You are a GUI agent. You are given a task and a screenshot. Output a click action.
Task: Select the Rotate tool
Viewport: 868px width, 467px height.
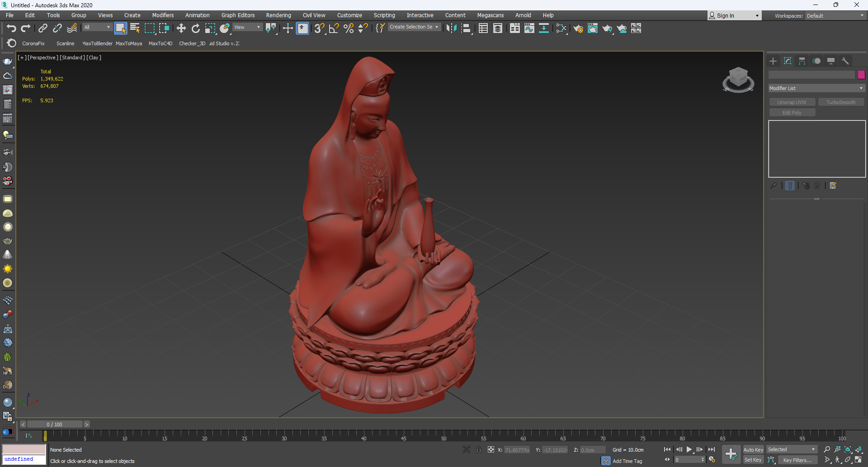pos(196,29)
